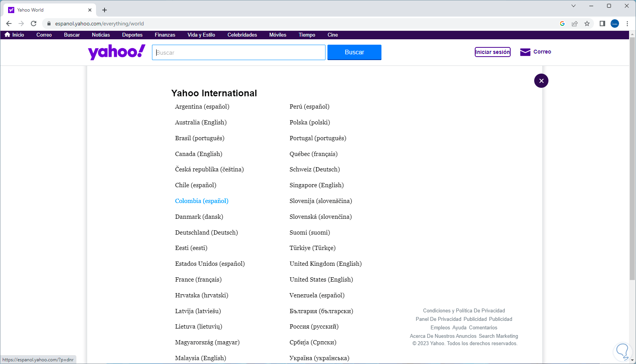The width and height of the screenshot is (636, 364).
Task: Reload the current page
Action: 34,23
